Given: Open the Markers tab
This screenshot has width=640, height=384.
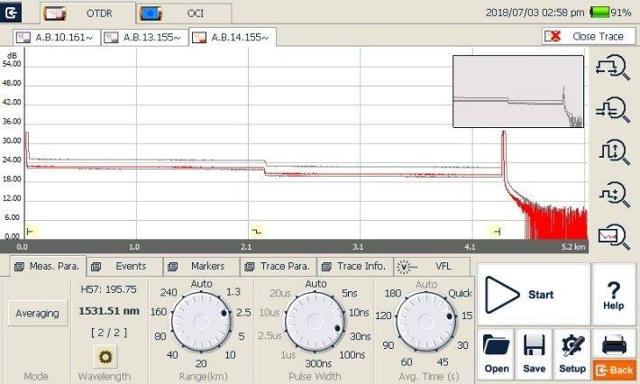Looking at the screenshot, I should click(x=201, y=266).
